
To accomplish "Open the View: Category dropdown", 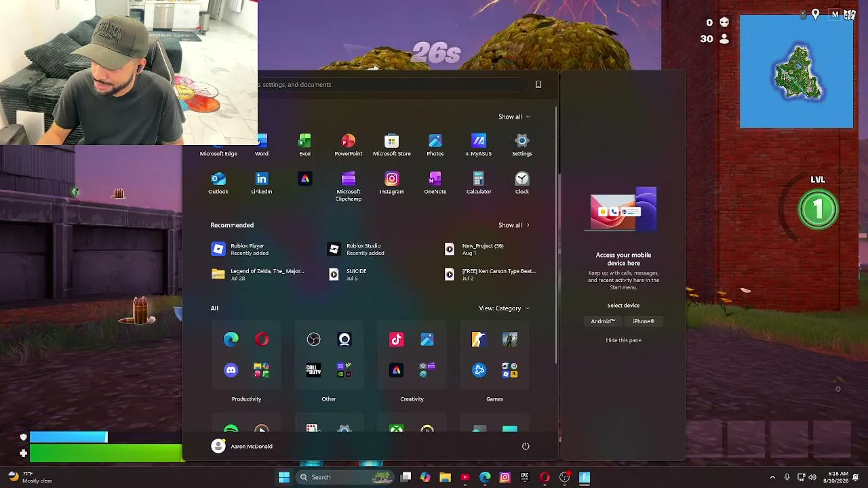I will (505, 308).
